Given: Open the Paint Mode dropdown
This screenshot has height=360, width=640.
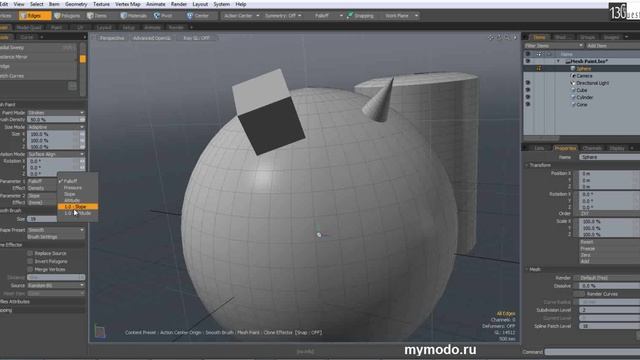Looking at the screenshot, I should (x=56, y=113).
